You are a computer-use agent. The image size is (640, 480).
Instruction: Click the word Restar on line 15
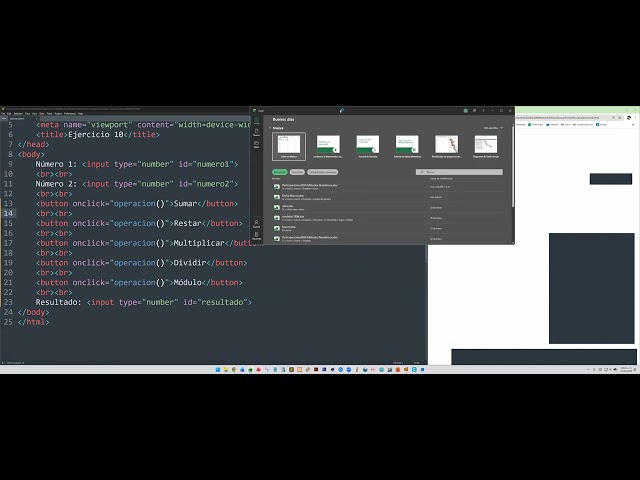click(188, 223)
